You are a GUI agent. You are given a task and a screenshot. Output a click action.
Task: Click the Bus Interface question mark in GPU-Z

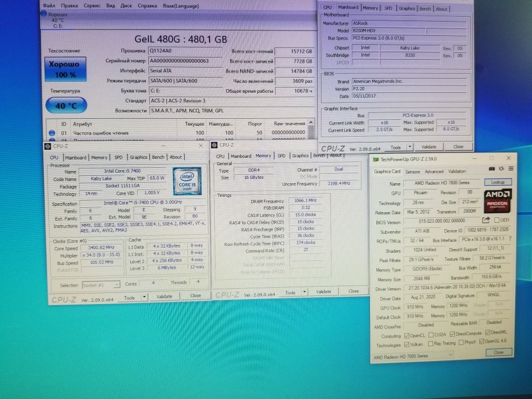click(510, 239)
